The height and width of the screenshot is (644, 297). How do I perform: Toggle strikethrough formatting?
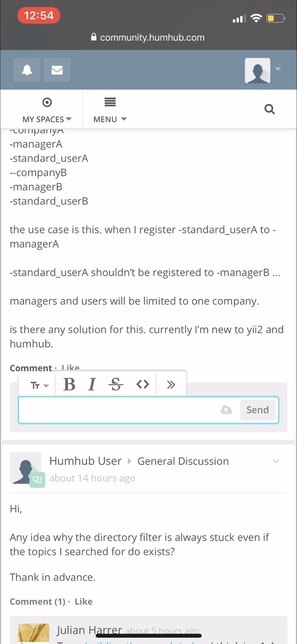[x=116, y=384]
